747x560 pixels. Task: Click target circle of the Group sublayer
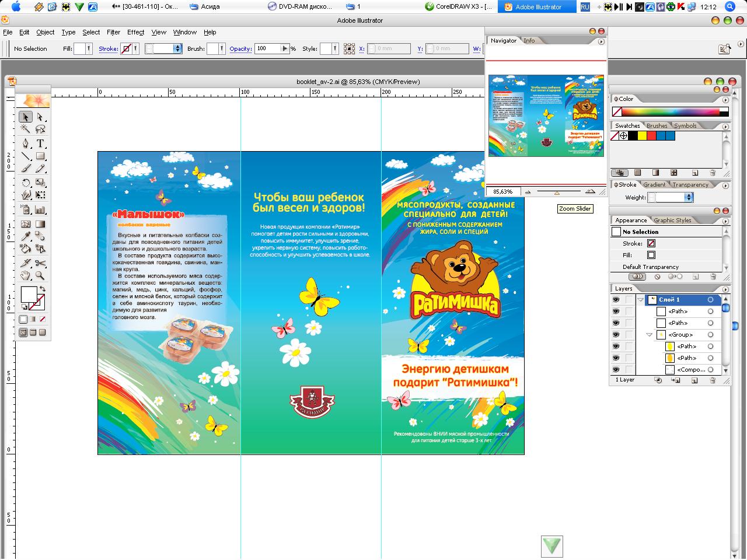pyautogui.click(x=710, y=335)
